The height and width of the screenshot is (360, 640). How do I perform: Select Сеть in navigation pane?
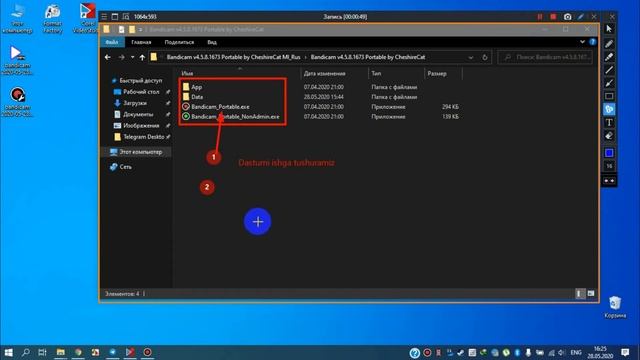click(125, 167)
